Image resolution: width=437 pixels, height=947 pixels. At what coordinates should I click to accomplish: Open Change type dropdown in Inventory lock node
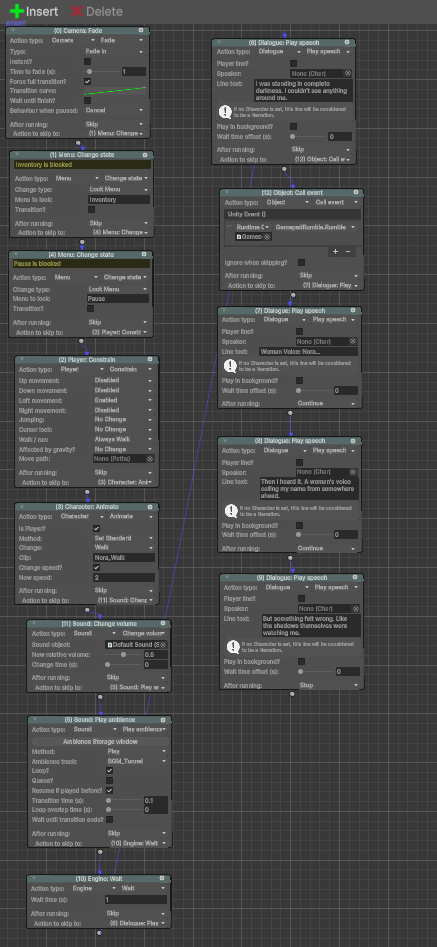coord(118,189)
